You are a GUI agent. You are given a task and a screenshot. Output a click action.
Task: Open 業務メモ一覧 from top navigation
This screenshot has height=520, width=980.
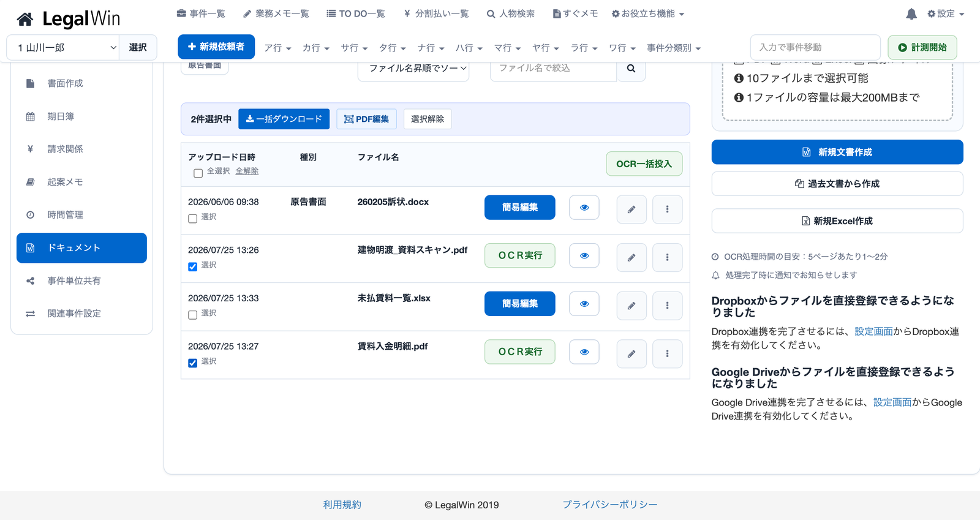pyautogui.click(x=276, y=13)
